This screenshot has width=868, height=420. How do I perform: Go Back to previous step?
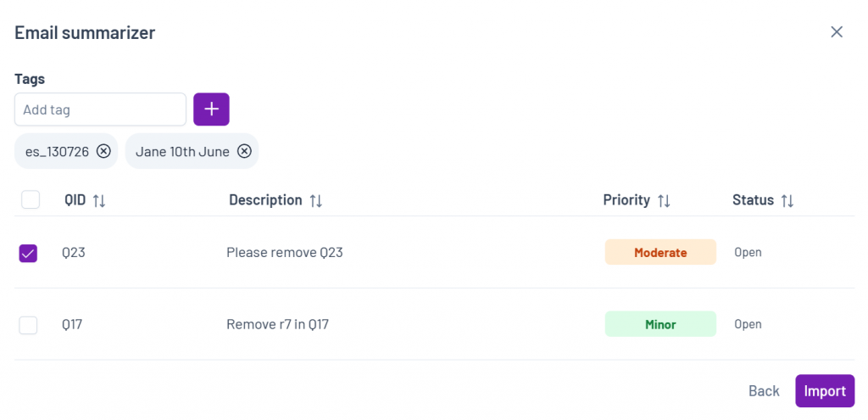[x=764, y=390]
